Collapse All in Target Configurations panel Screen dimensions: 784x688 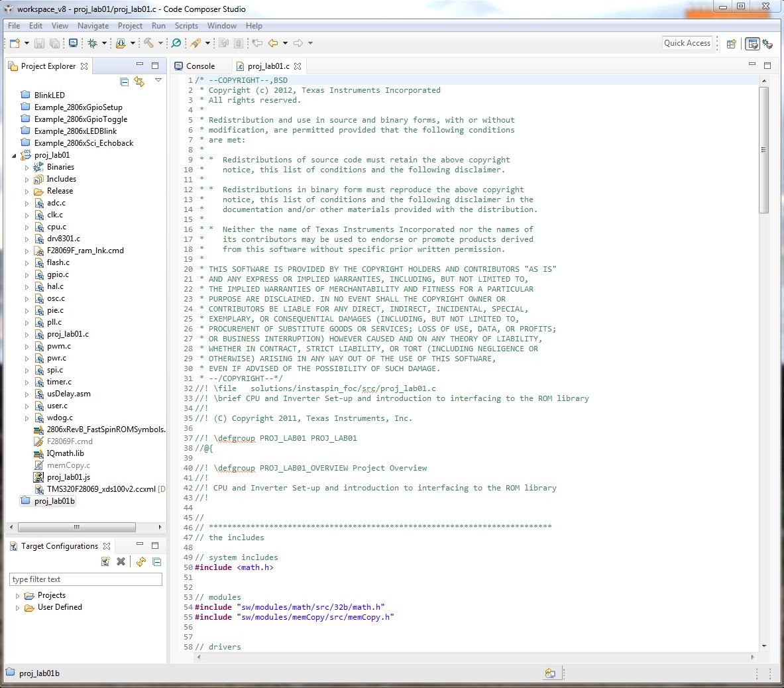pos(156,561)
